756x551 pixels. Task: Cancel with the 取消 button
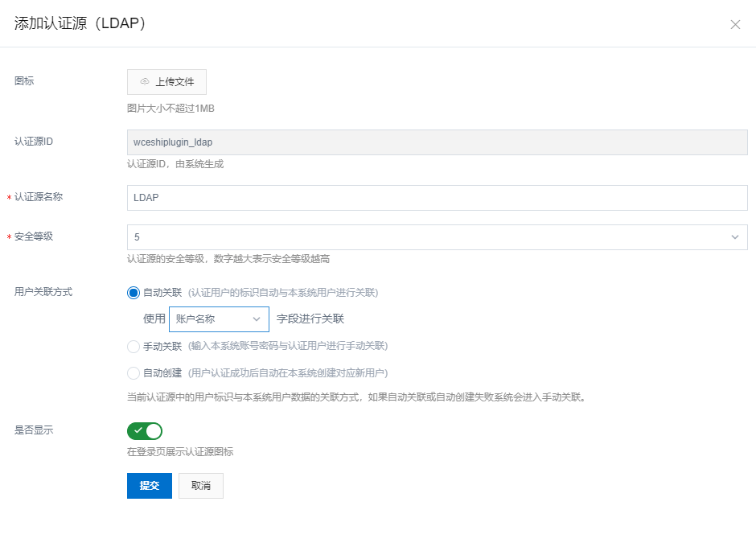(200, 486)
